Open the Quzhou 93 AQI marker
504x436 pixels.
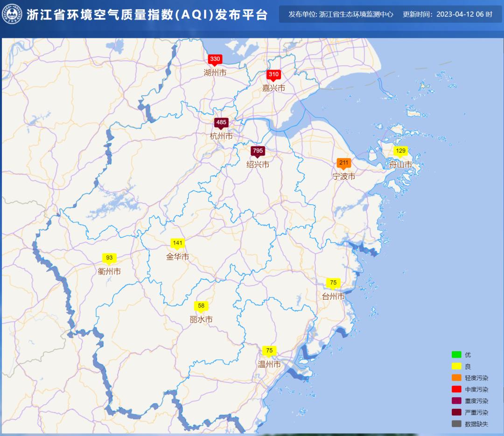point(109,258)
